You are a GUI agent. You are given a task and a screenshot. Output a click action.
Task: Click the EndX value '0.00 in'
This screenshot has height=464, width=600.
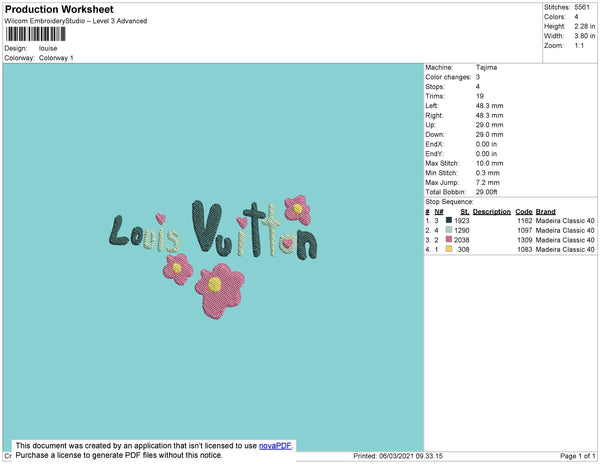pyautogui.click(x=486, y=144)
